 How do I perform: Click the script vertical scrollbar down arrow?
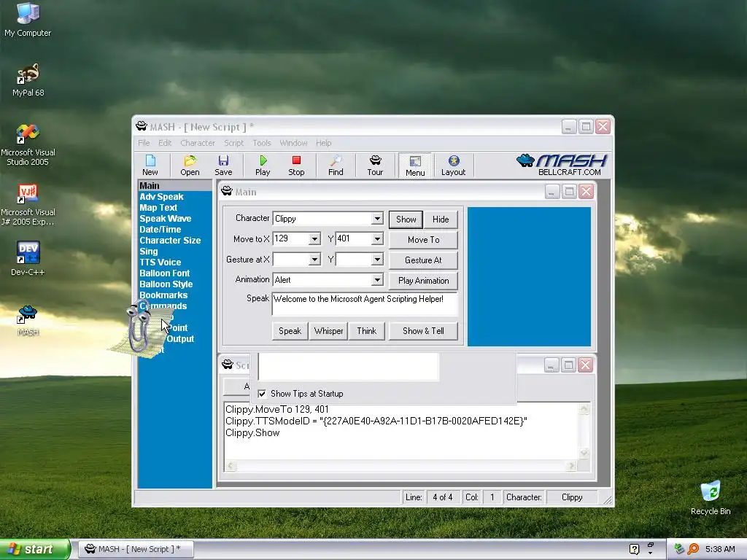coord(584,453)
